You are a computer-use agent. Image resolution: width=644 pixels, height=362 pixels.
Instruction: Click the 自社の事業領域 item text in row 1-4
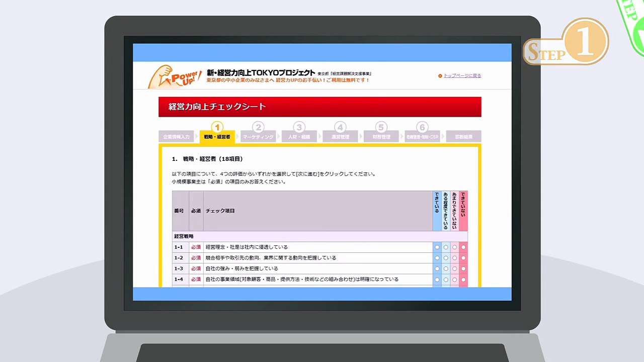[302, 280]
